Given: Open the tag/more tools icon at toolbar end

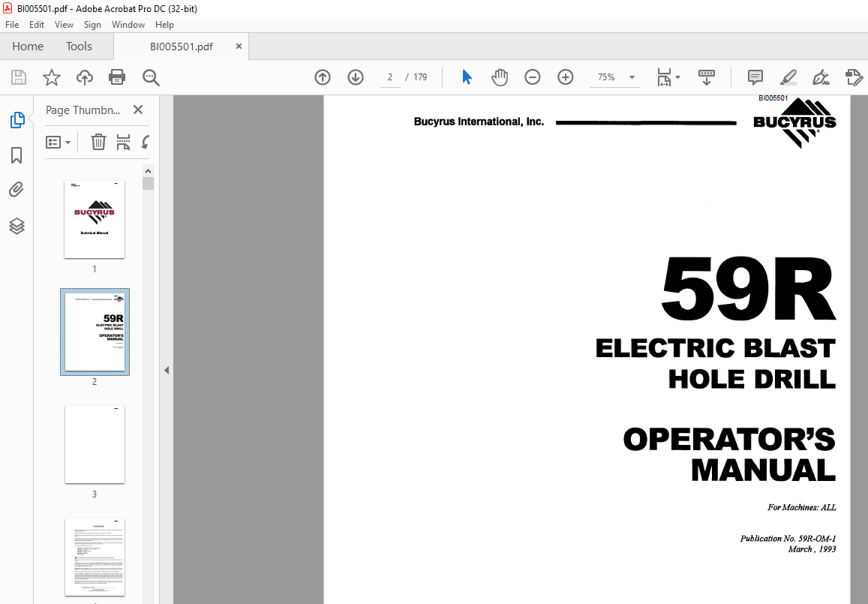Looking at the screenshot, I should pos(854,77).
